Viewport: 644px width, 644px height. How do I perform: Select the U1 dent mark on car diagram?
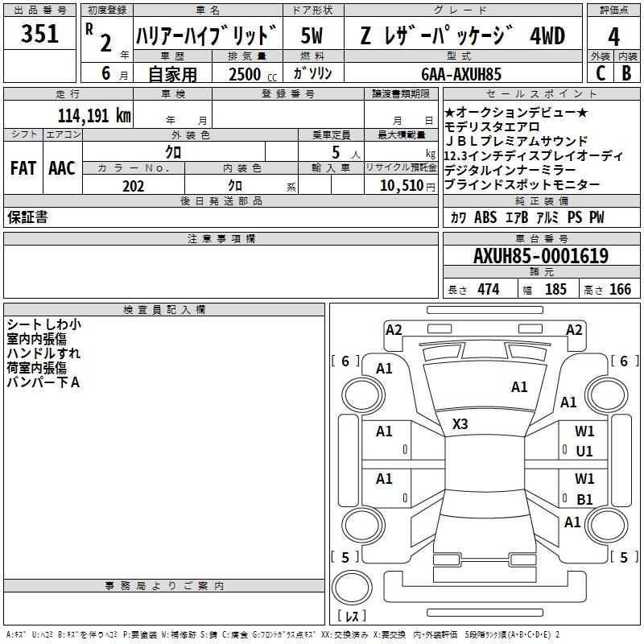pyautogui.click(x=584, y=452)
